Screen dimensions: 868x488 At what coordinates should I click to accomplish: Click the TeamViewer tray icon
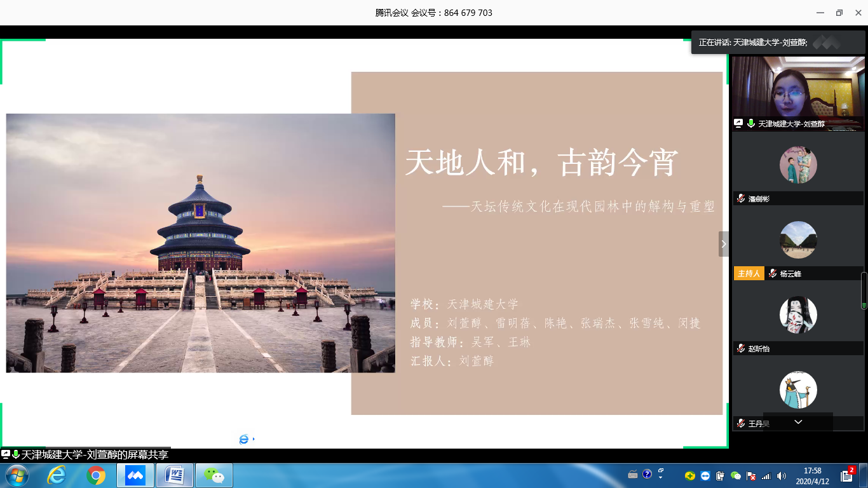705,475
